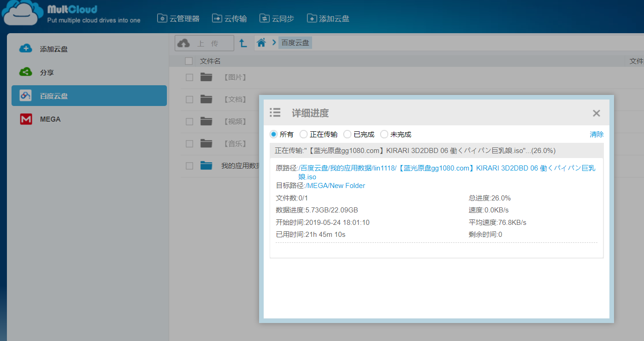Click 平均速度:76.8KB/s value
644x341 pixels.
497,223
